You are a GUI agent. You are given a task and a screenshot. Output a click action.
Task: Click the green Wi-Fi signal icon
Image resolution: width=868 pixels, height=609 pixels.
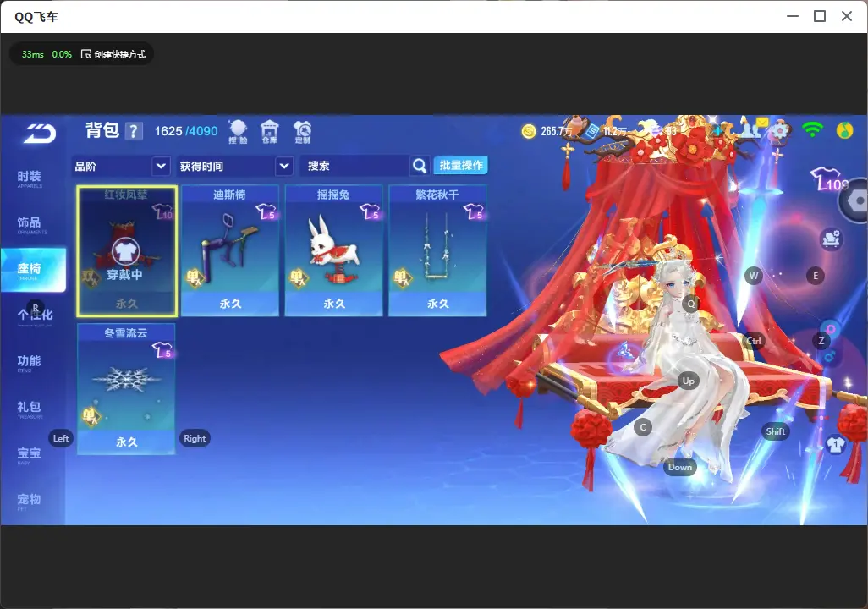click(x=813, y=130)
